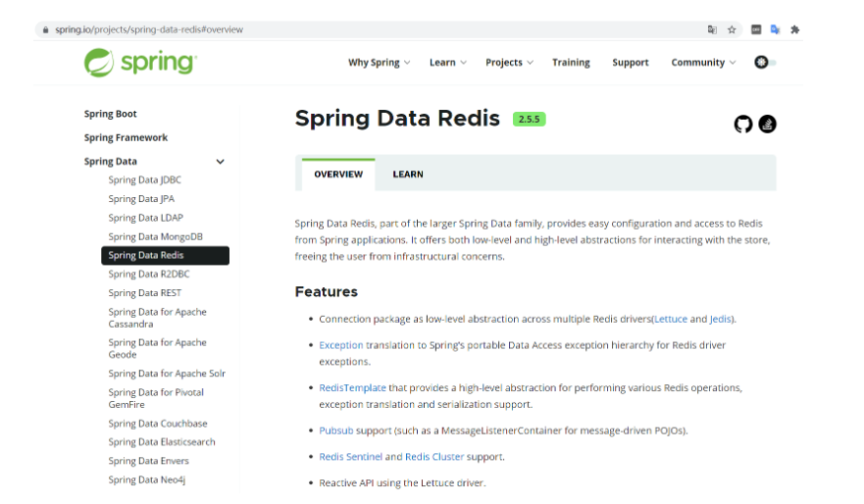Click the Spring Data sidebar heading

click(x=110, y=162)
